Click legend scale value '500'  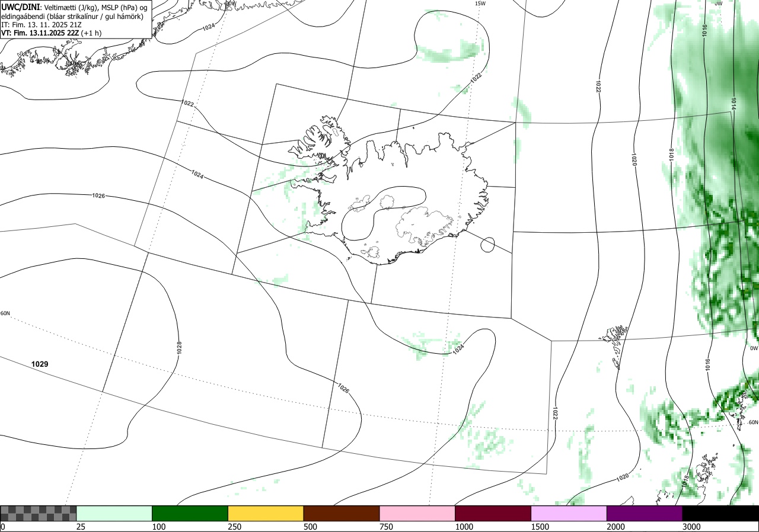pos(311,527)
